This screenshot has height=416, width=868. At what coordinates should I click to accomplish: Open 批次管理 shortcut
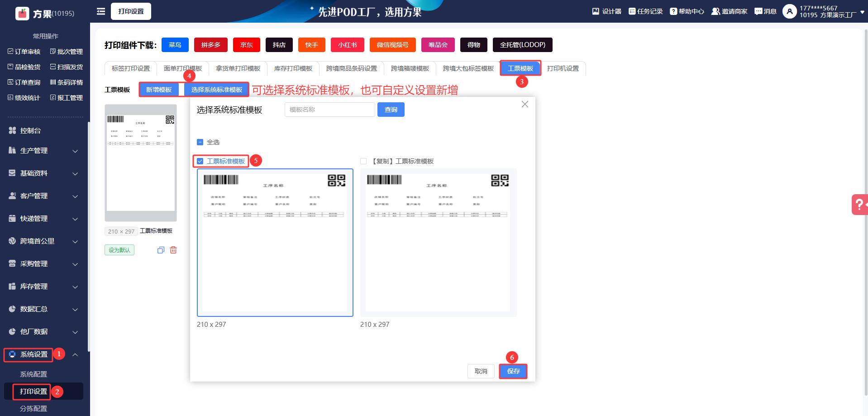[67, 52]
